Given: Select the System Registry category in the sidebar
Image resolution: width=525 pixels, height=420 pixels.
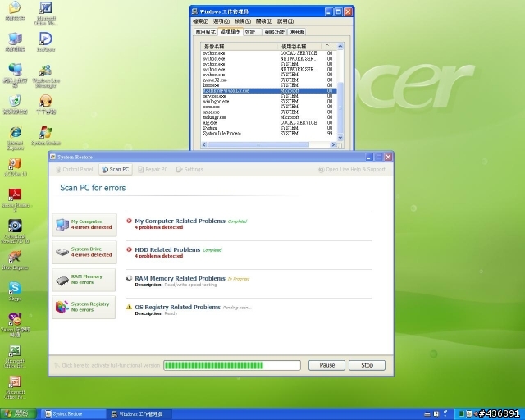Looking at the screenshot, I should [84, 307].
